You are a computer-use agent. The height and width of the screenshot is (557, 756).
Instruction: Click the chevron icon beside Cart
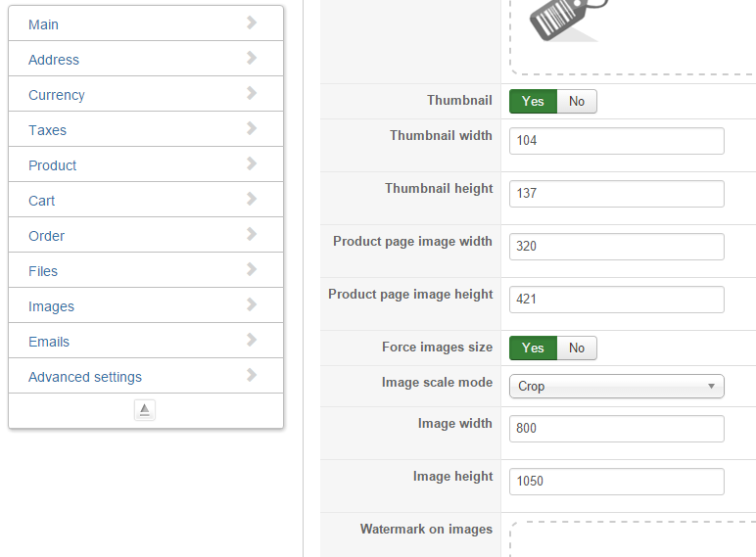click(x=252, y=199)
